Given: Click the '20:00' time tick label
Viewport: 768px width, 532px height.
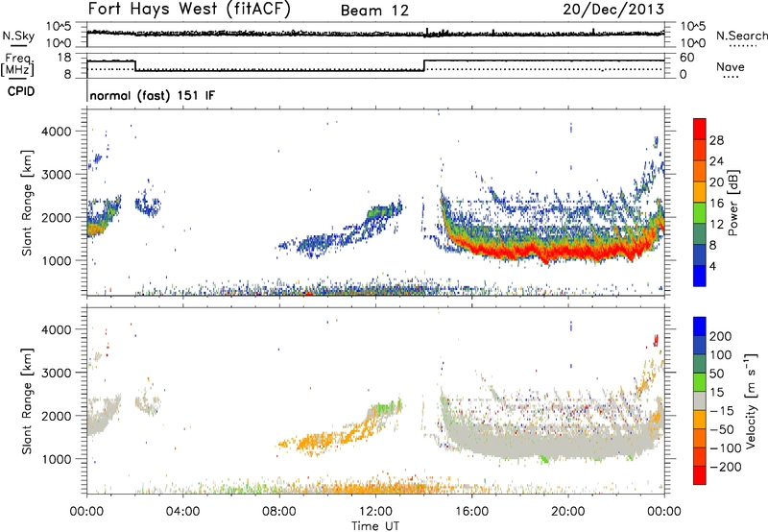Looking at the screenshot, I should tap(568, 511).
